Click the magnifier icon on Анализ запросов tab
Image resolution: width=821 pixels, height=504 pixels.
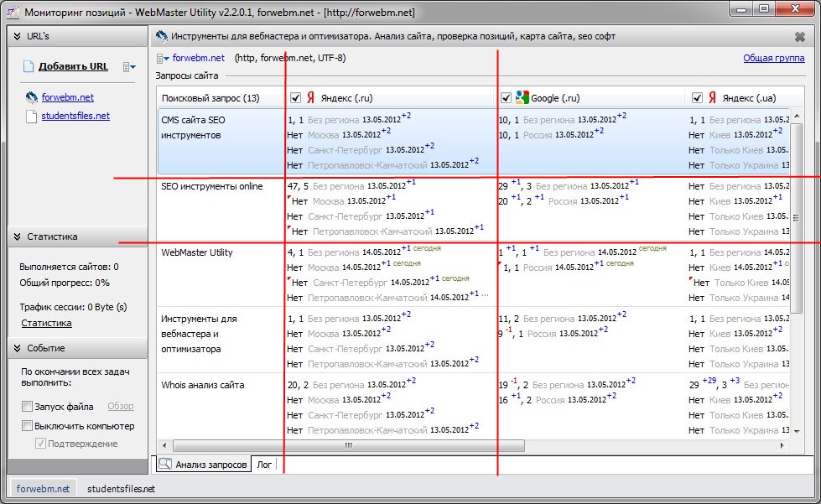click(x=165, y=464)
